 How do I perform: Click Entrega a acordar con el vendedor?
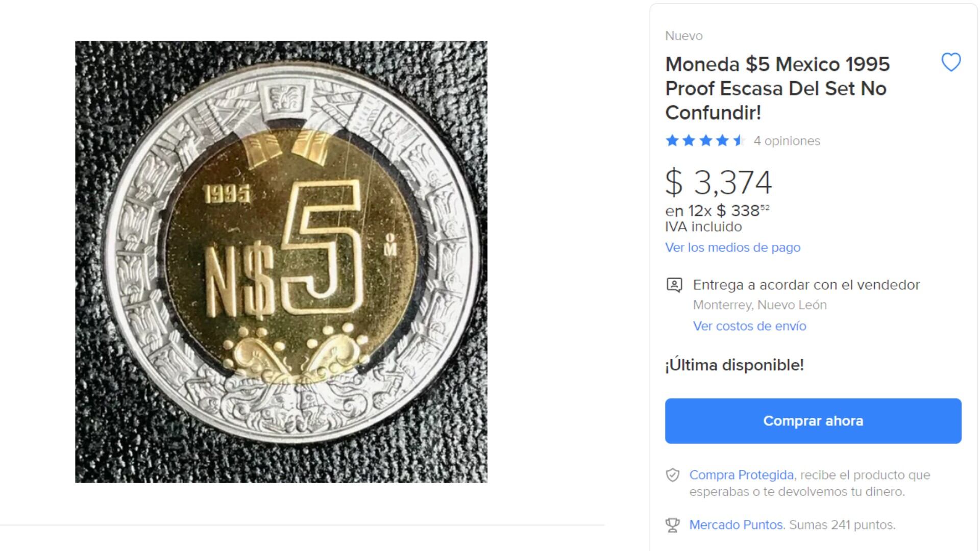pyautogui.click(x=806, y=285)
